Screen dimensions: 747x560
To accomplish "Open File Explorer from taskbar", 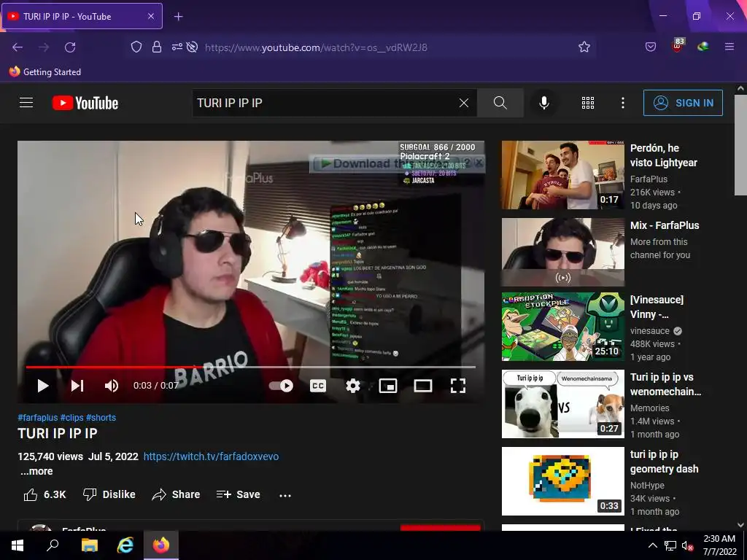I will [x=90, y=545].
